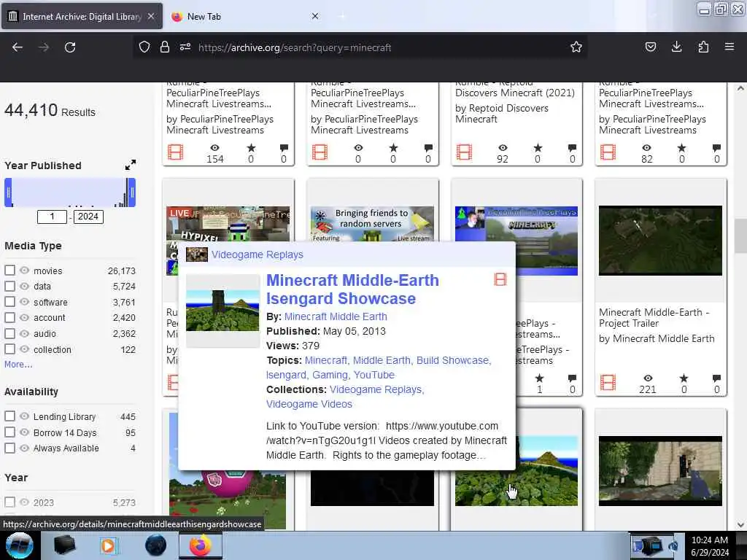The image size is (747, 560).
Task: Open creator link Minecraft Middle Earth
Action: point(336,316)
